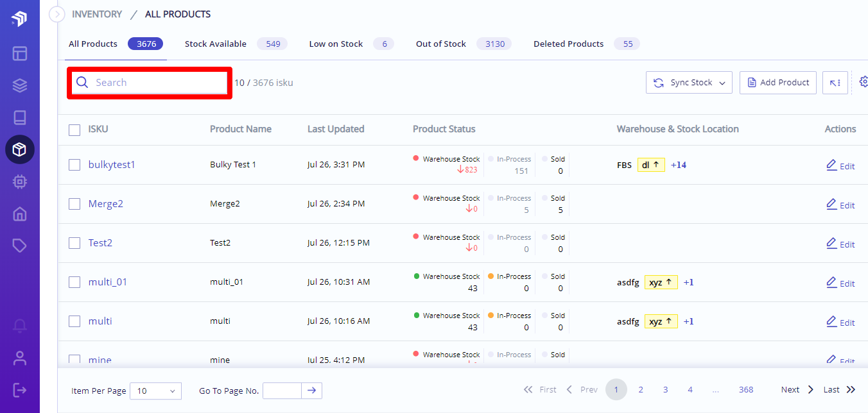Screen dimensions: 868x413
Task: Open the Dashboard from the sidebar
Action: coord(19,54)
